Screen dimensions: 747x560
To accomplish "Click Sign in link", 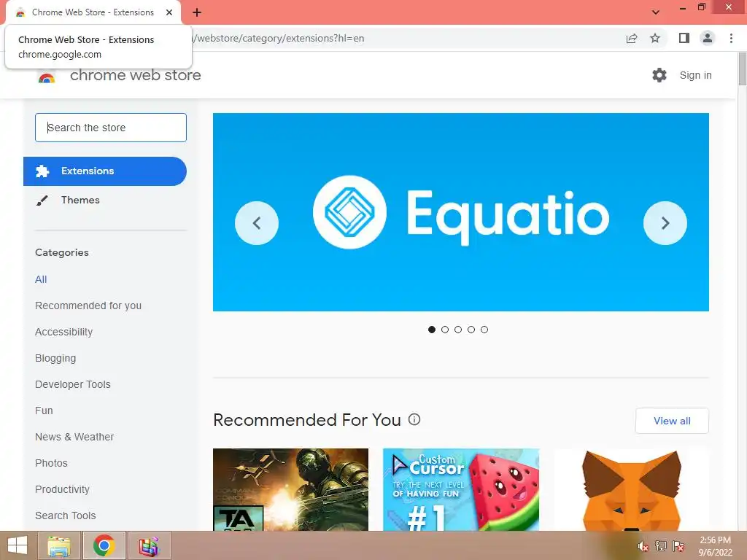I will [695, 75].
